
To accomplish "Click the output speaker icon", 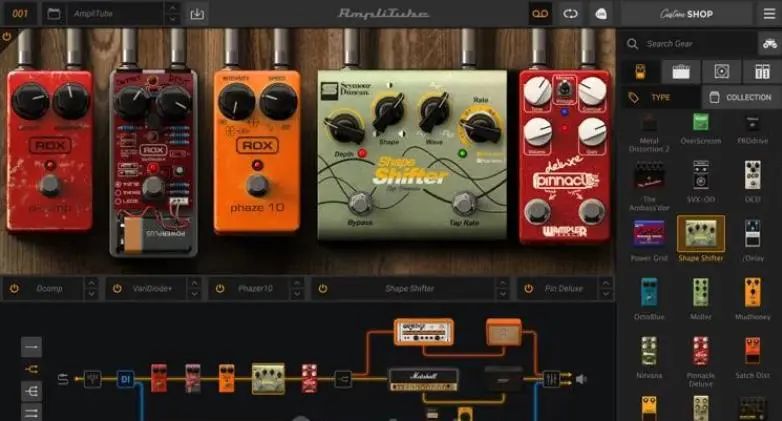I will coord(582,379).
